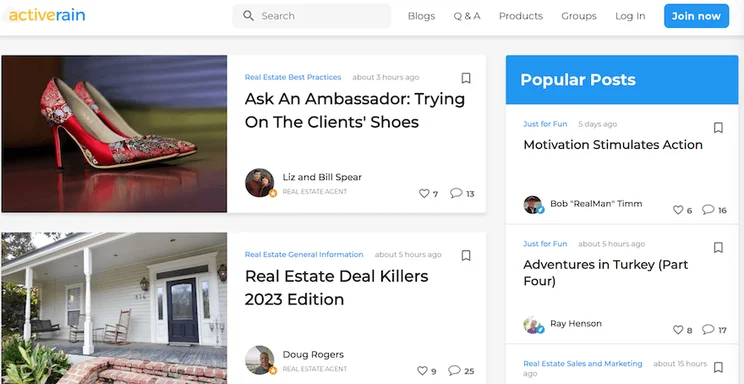Open the Motivation Stimulates Action post
Viewport: 744px width, 384px height.
coord(613,144)
